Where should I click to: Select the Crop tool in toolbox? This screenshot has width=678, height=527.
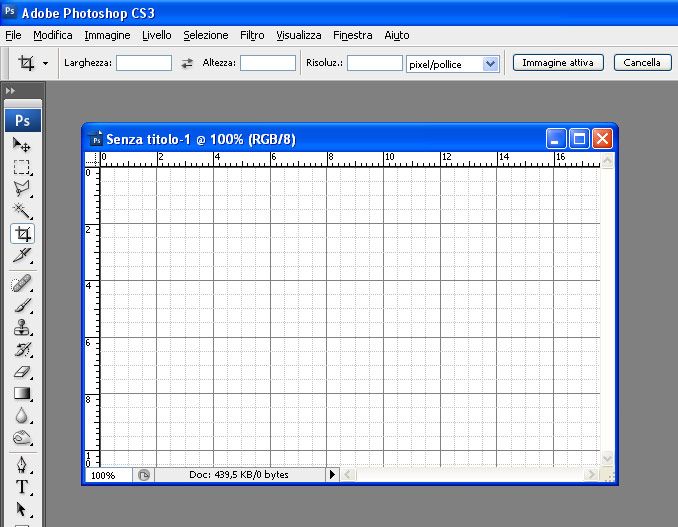point(22,234)
